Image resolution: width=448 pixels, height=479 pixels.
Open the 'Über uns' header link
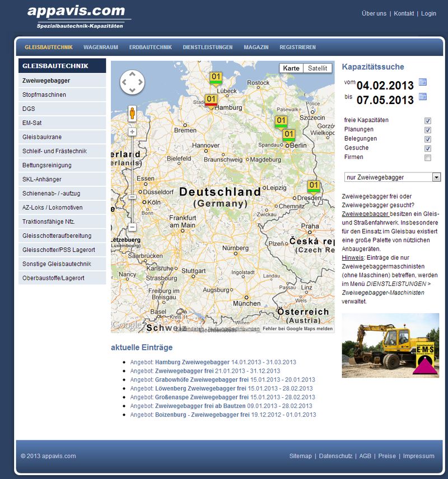click(374, 13)
